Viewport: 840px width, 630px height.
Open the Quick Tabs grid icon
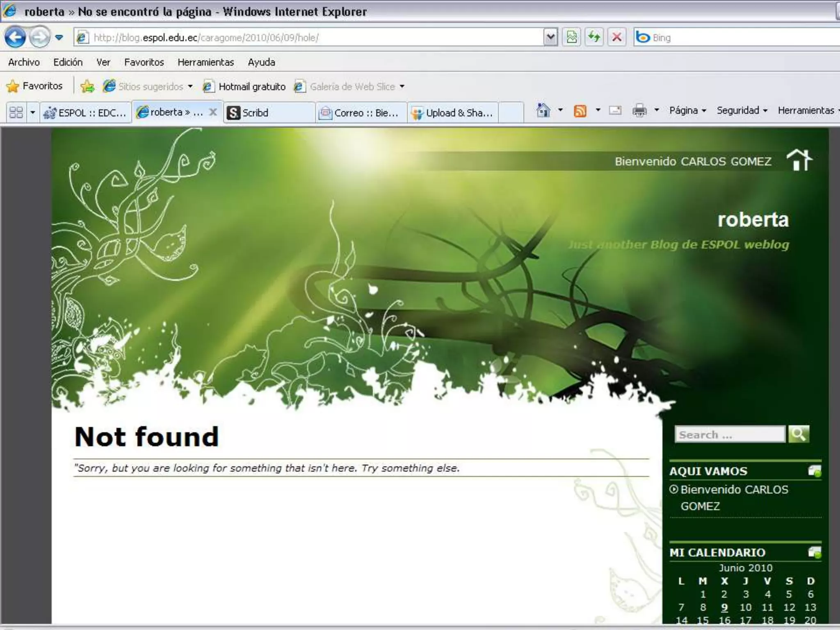(16, 112)
